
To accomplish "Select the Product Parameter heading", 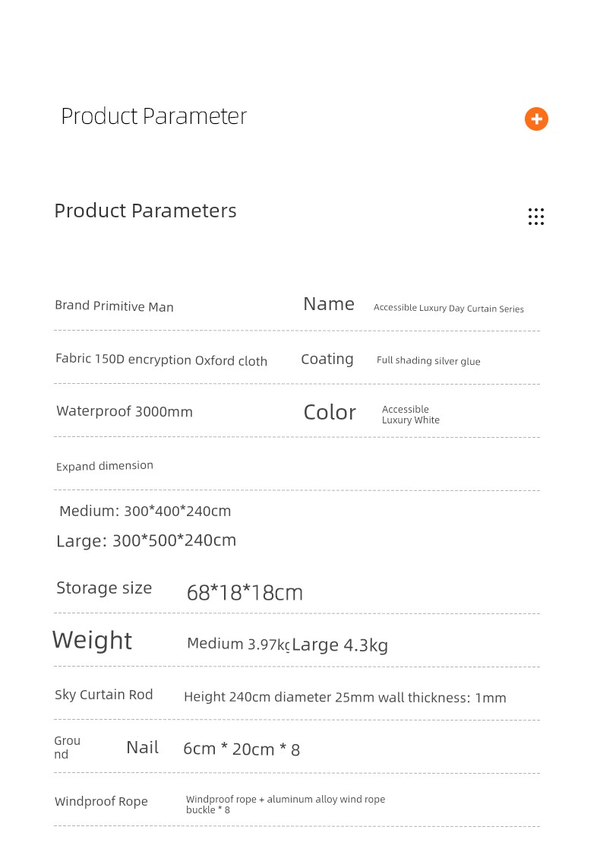I will point(153,116).
